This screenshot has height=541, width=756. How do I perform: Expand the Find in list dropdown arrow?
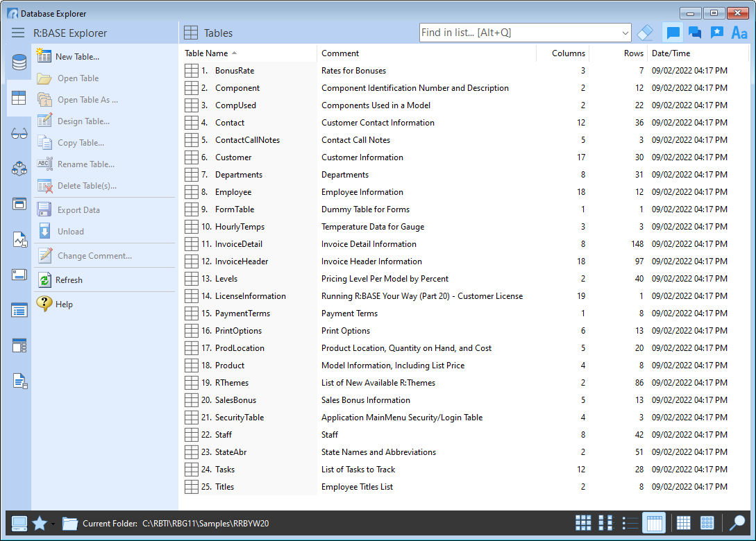point(625,33)
